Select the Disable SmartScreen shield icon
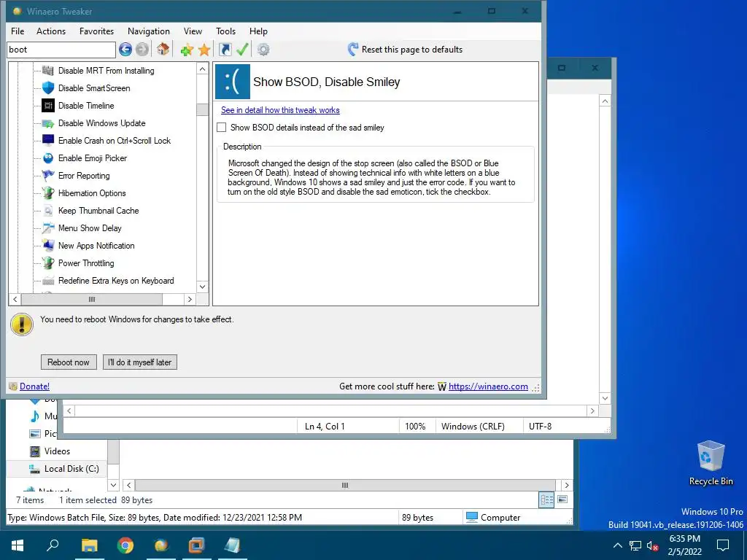Viewport: 747px width, 560px height. (48, 88)
